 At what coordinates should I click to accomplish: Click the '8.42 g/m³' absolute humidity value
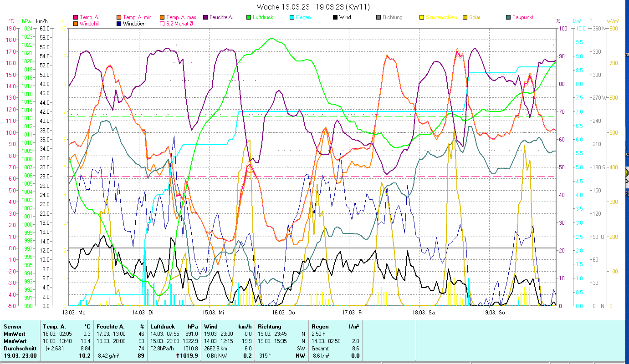(x=108, y=356)
